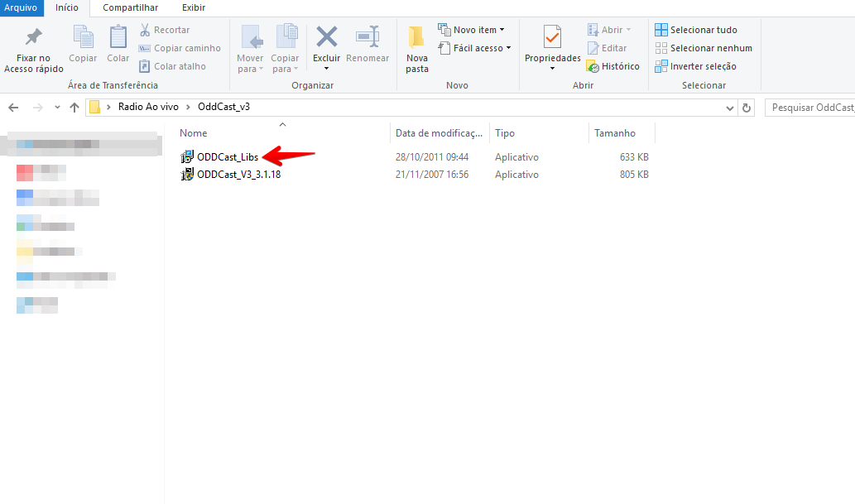Click Selecionar nenhum
Viewport: 855px width, 504px height.
click(x=704, y=48)
